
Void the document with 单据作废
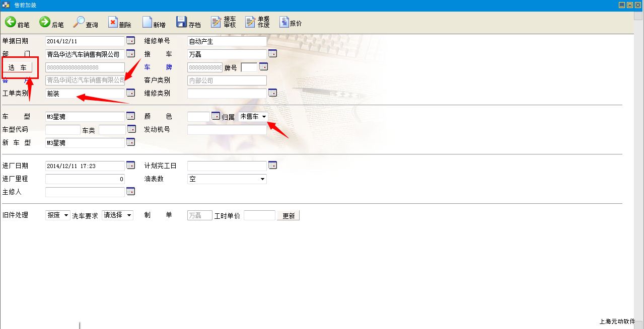click(250, 22)
